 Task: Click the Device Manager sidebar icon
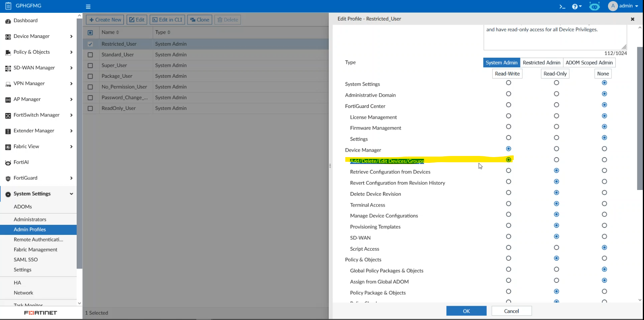(x=8, y=37)
